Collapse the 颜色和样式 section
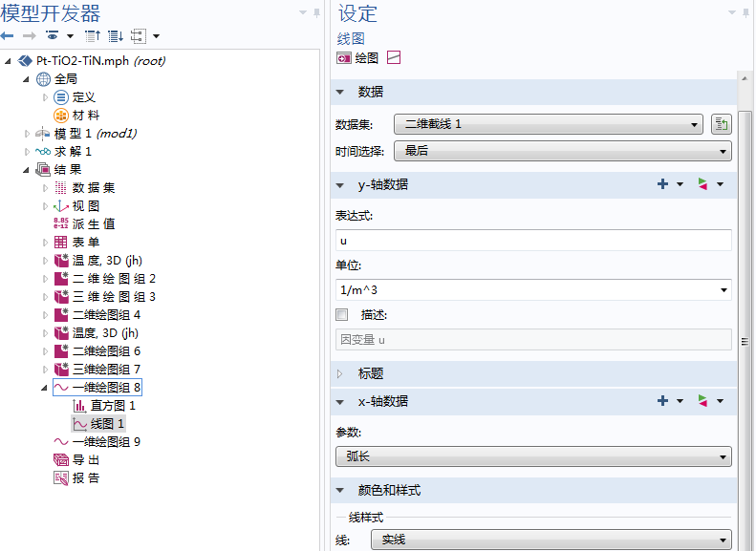The width and height of the screenshot is (756, 551). 340,490
